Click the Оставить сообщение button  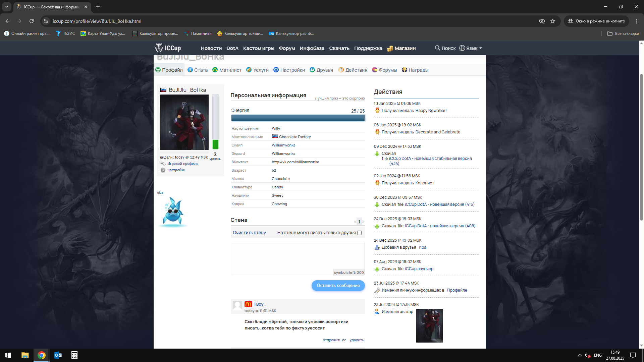[338, 286]
